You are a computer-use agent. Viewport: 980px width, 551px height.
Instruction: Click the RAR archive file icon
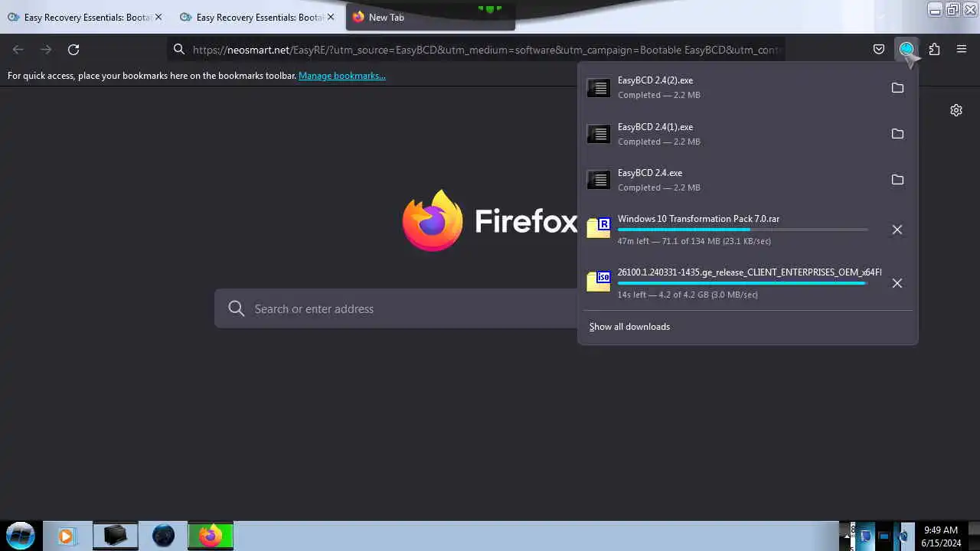(x=599, y=227)
